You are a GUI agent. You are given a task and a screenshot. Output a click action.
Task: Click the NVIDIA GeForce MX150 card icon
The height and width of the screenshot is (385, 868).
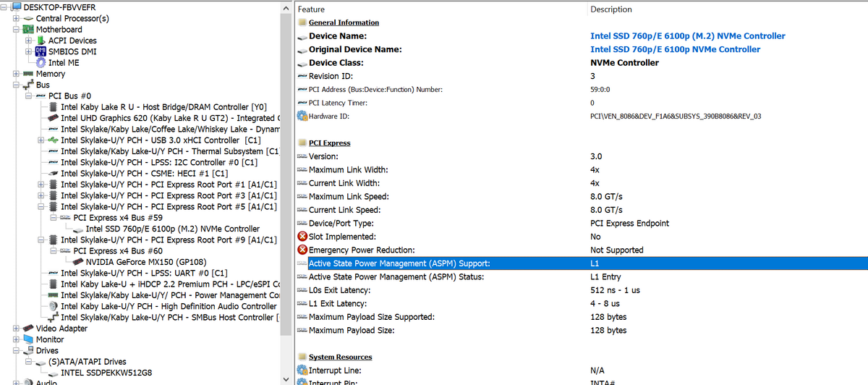click(x=78, y=262)
